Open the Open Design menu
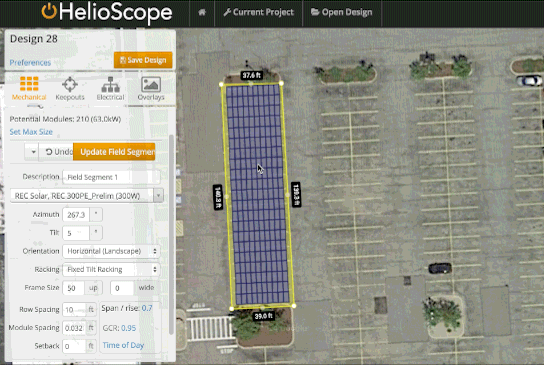 (x=342, y=13)
